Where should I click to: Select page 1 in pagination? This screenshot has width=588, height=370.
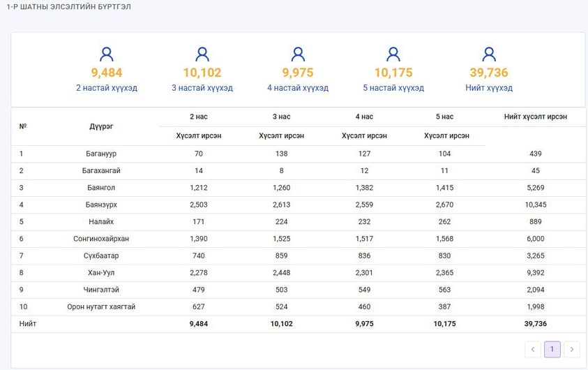point(552,349)
